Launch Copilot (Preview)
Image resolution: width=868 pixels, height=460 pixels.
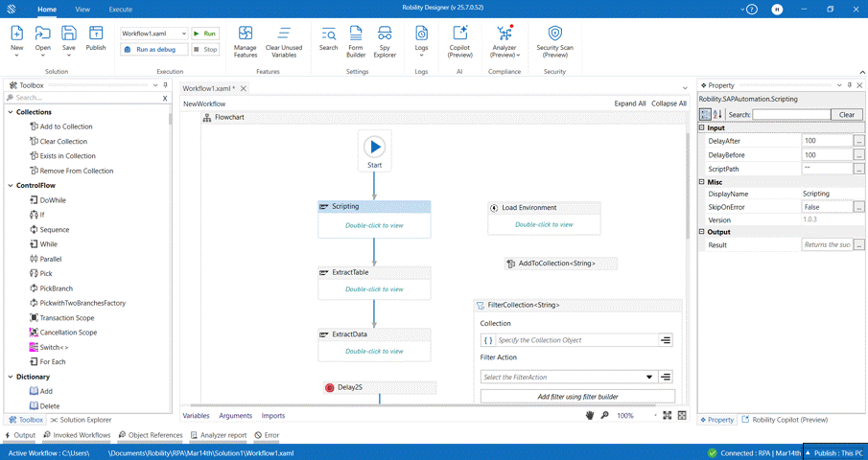click(x=460, y=41)
